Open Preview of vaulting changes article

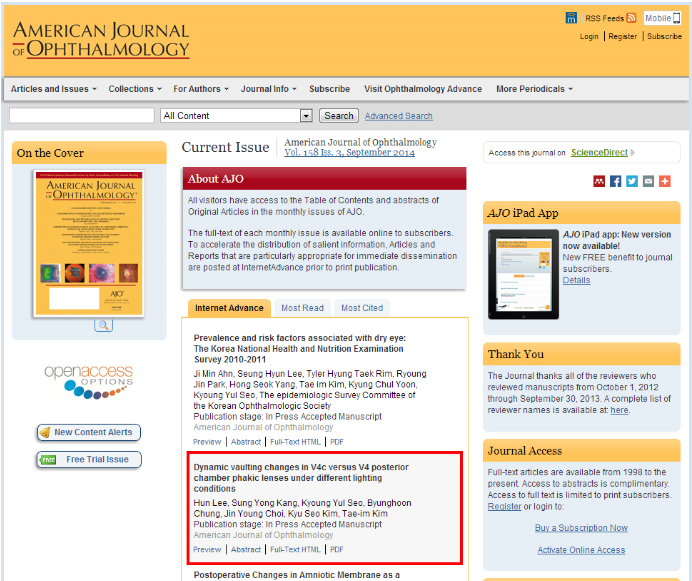point(207,550)
